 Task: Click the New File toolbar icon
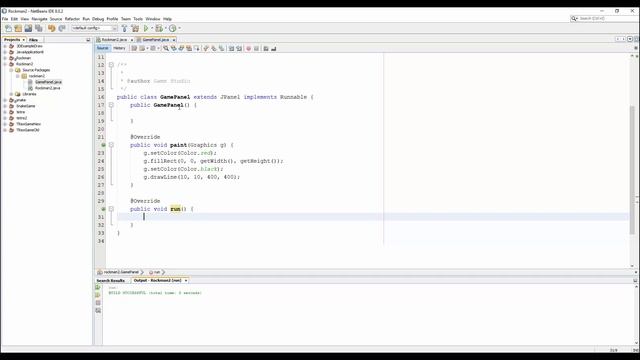coord(8,28)
